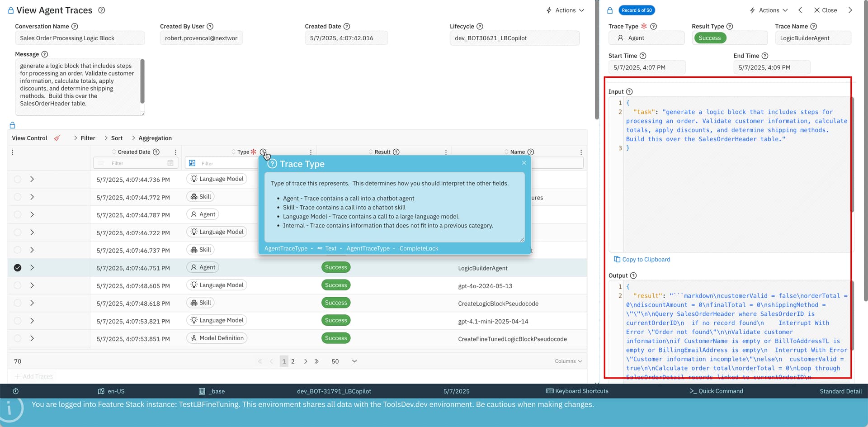
Task: Go to page 2 of traces
Action: click(x=293, y=361)
